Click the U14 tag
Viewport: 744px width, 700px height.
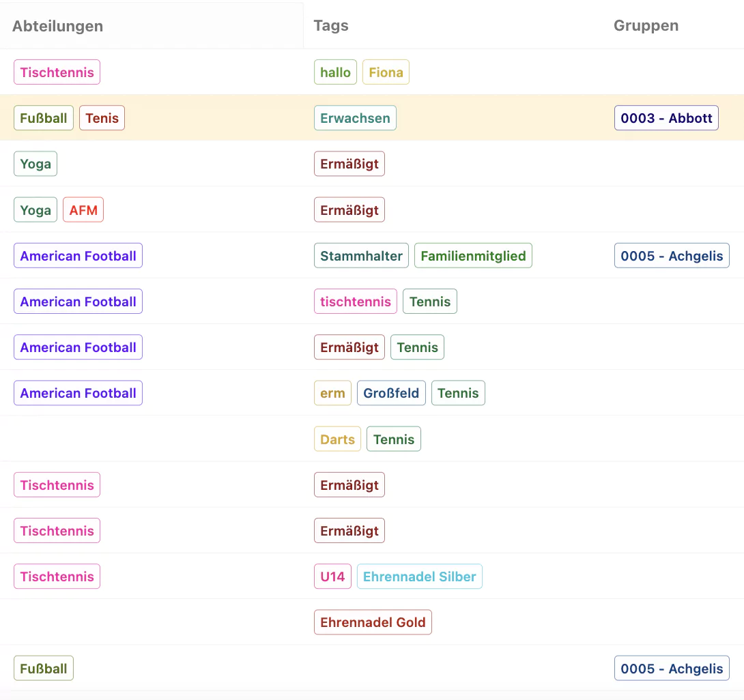[x=332, y=577]
